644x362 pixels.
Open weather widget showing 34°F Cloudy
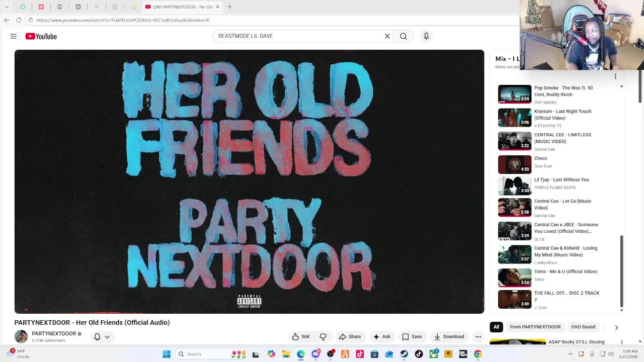(x=18, y=354)
